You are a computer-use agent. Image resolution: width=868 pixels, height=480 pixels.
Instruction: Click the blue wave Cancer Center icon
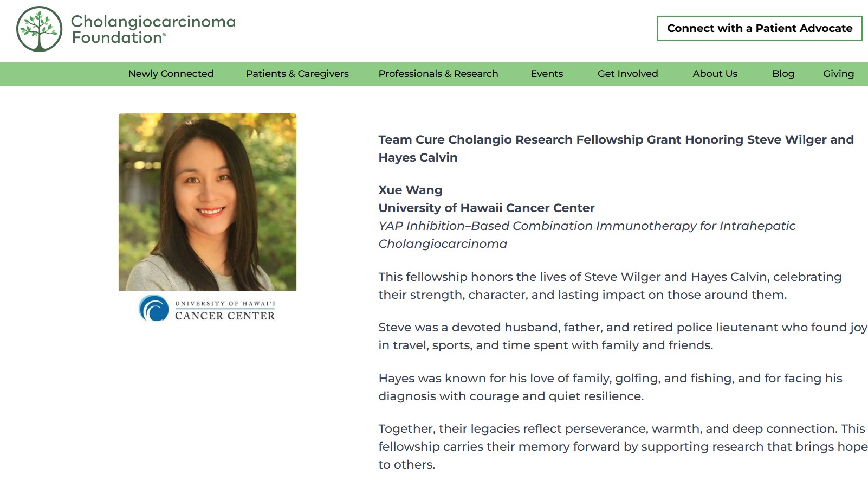tap(154, 308)
